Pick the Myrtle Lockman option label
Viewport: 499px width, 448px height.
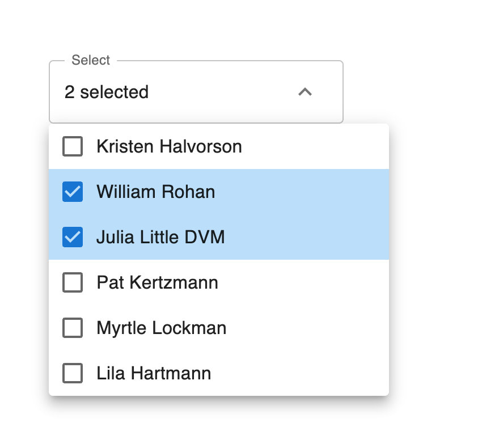162,328
